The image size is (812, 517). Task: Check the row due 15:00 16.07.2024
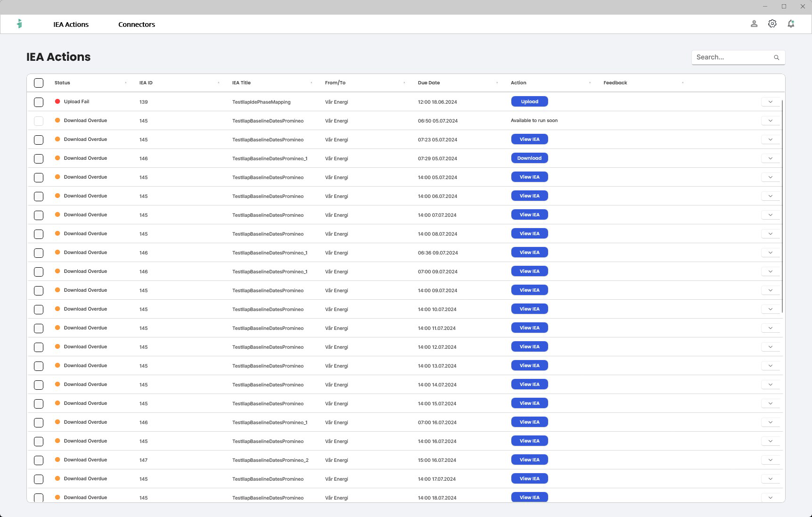39,460
